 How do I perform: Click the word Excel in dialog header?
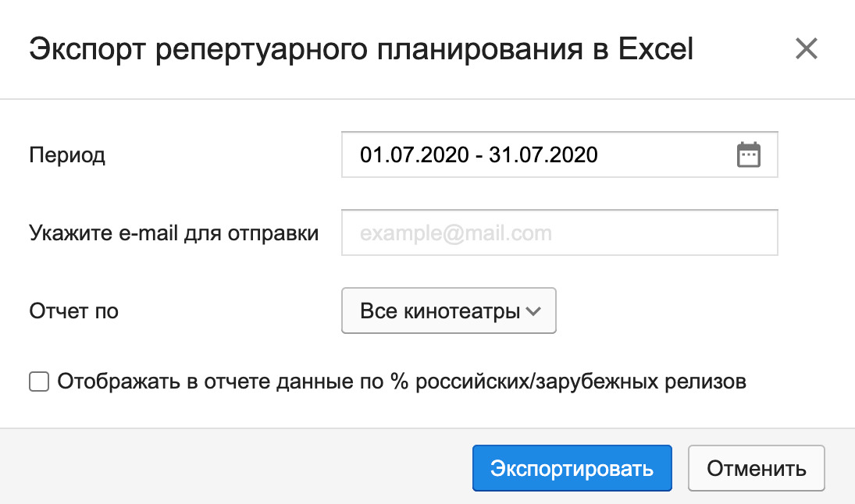point(655,48)
